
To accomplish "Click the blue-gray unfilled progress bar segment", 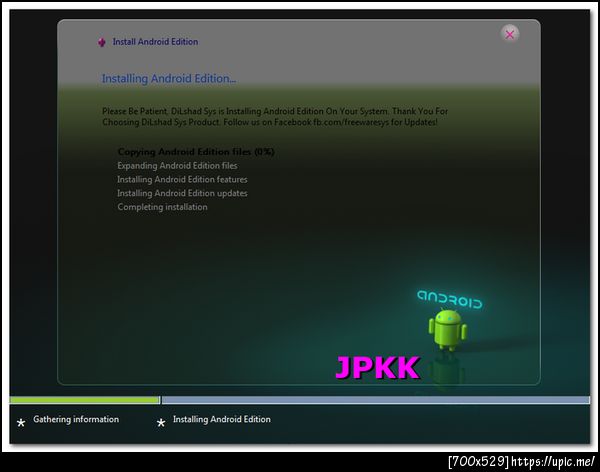I will pos(375,400).
